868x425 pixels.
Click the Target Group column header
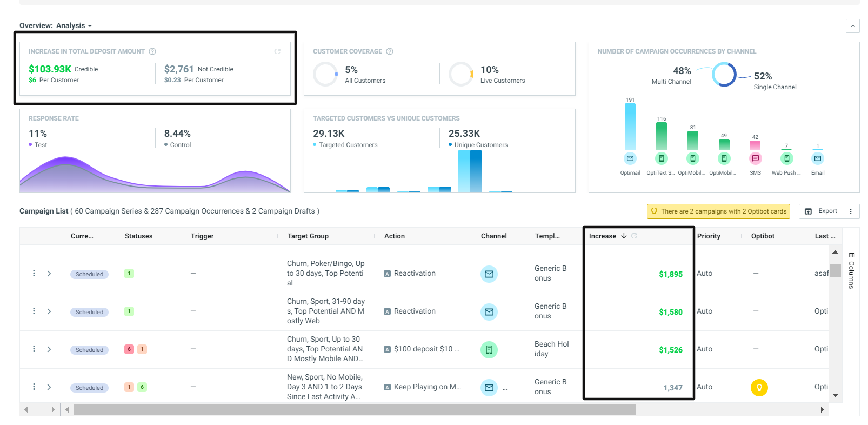[308, 236]
